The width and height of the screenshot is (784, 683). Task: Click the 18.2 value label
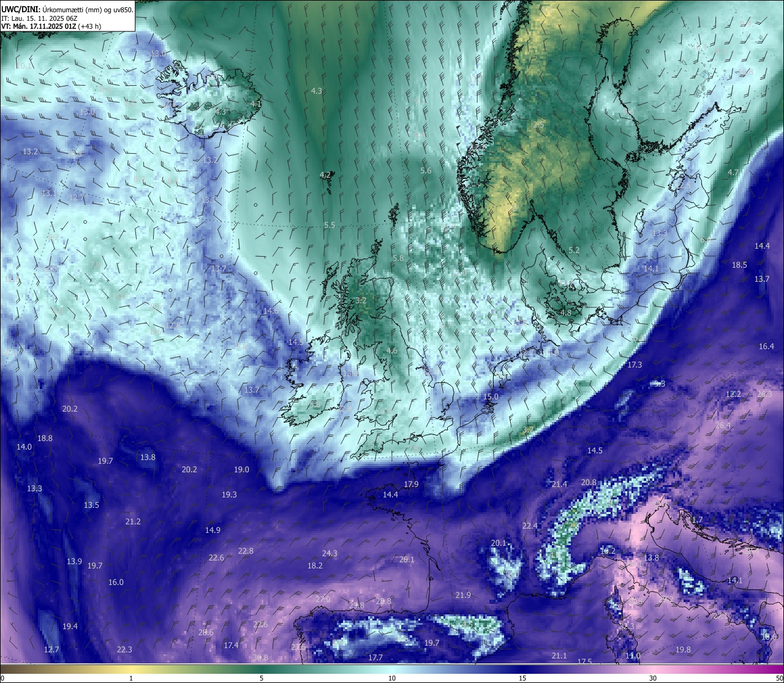315,565
